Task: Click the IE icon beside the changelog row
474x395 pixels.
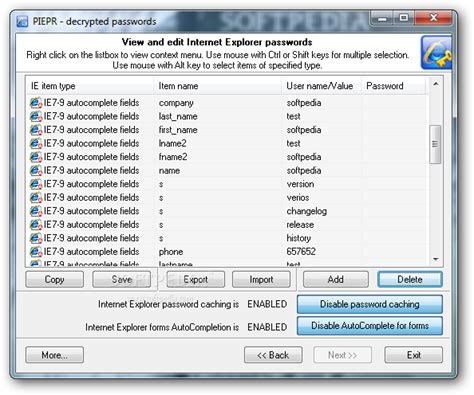Action: click(36, 211)
